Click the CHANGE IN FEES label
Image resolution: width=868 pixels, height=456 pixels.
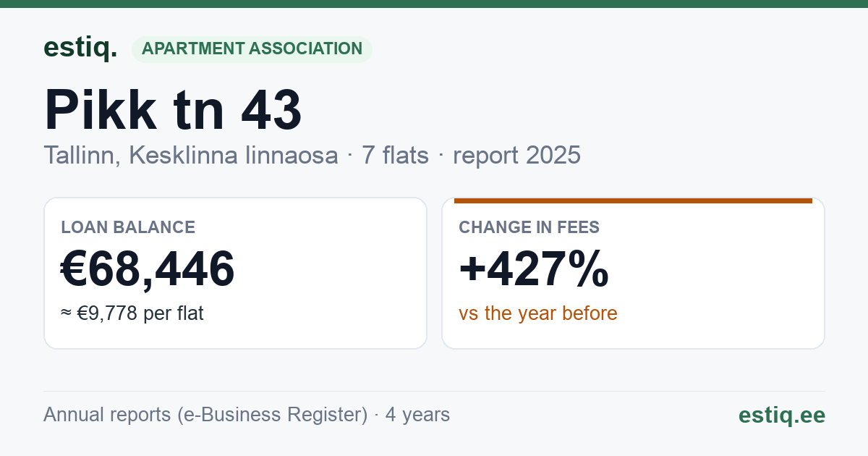point(529,227)
